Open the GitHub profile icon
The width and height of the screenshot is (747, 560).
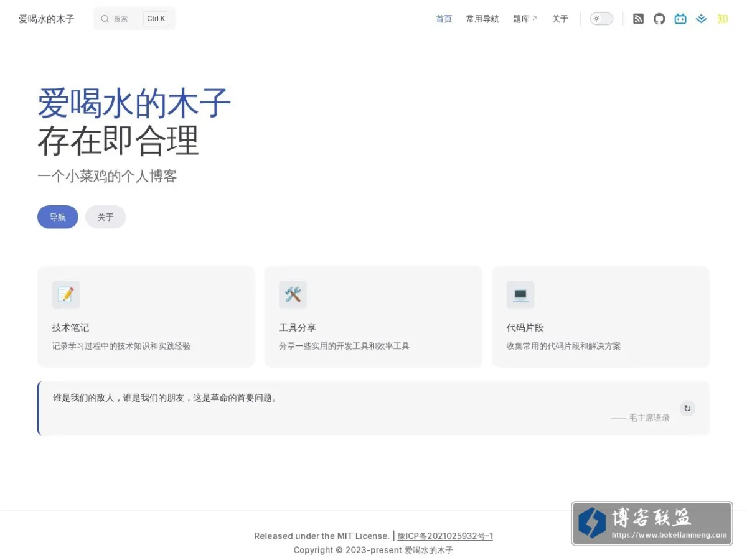click(x=659, y=19)
